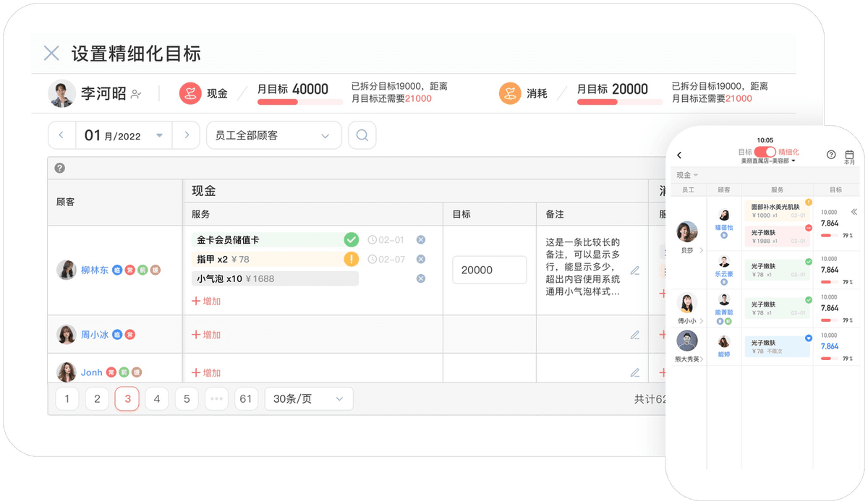The height and width of the screenshot is (504, 868).
Task: Click the 现金 monthly target progress bar
Action: [x=300, y=102]
